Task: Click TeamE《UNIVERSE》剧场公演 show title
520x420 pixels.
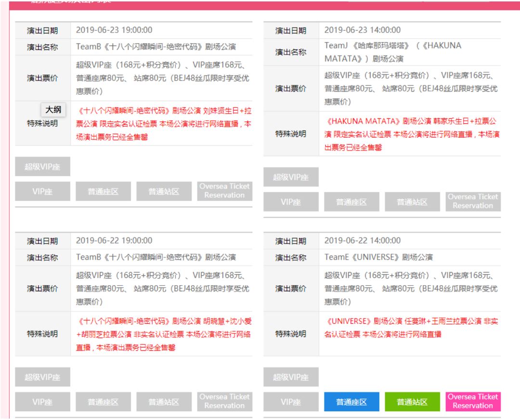Action: 378,257
